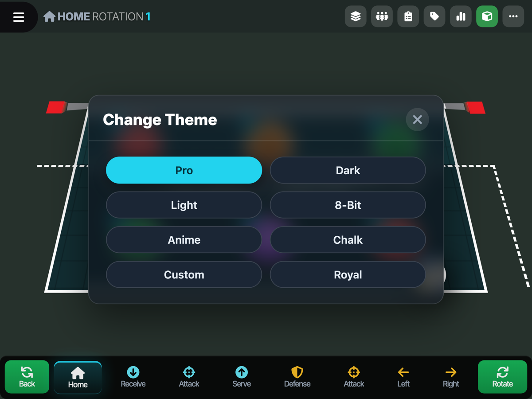Select the Chalk theme
Viewport: 532px width, 399px height.
tap(348, 240)
